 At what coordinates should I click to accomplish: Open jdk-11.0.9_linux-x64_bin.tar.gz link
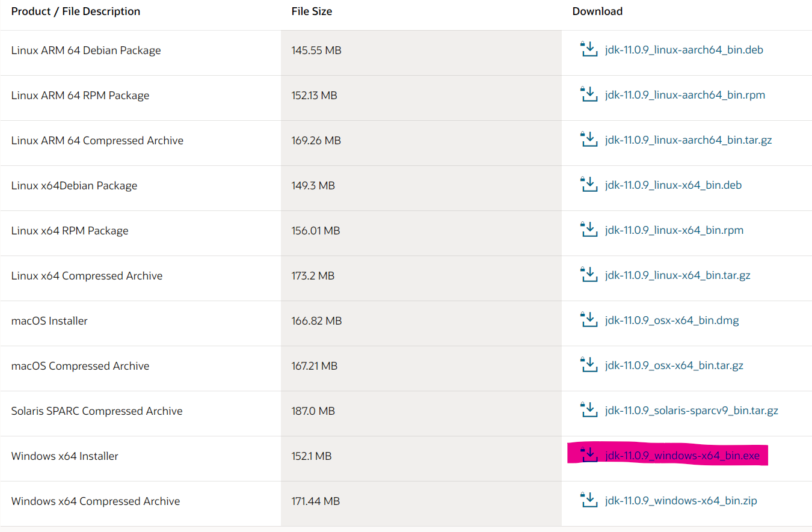[678, 275]
